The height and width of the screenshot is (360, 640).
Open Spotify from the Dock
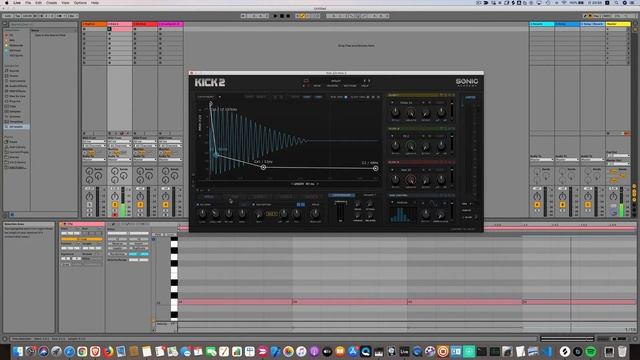(591, 351)
